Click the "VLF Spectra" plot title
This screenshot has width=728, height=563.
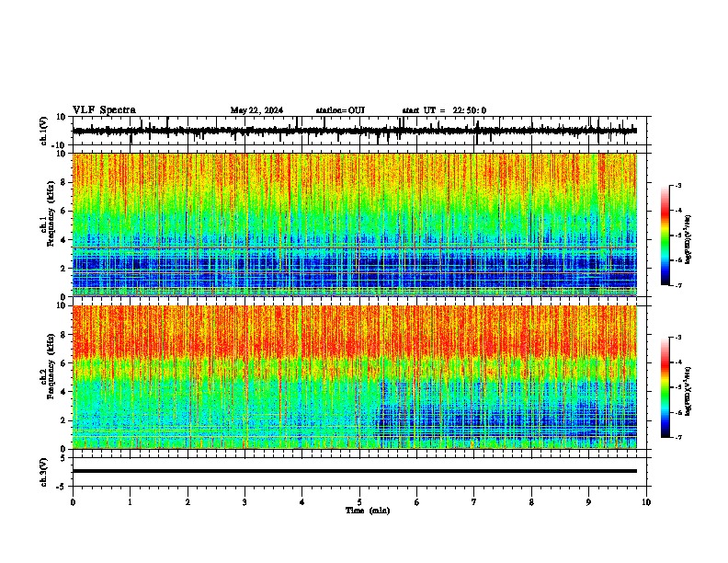point(104,110)
